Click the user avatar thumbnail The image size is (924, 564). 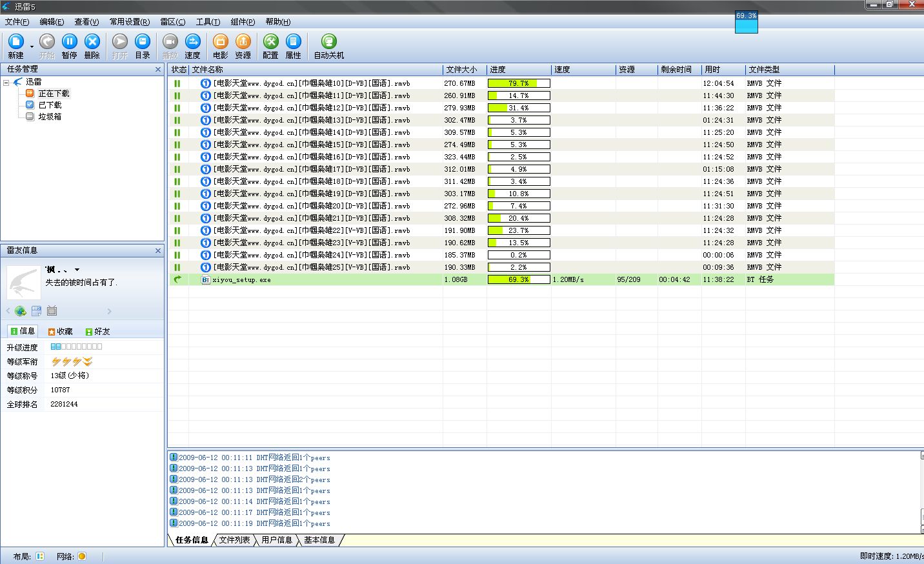tap(24, 282)
